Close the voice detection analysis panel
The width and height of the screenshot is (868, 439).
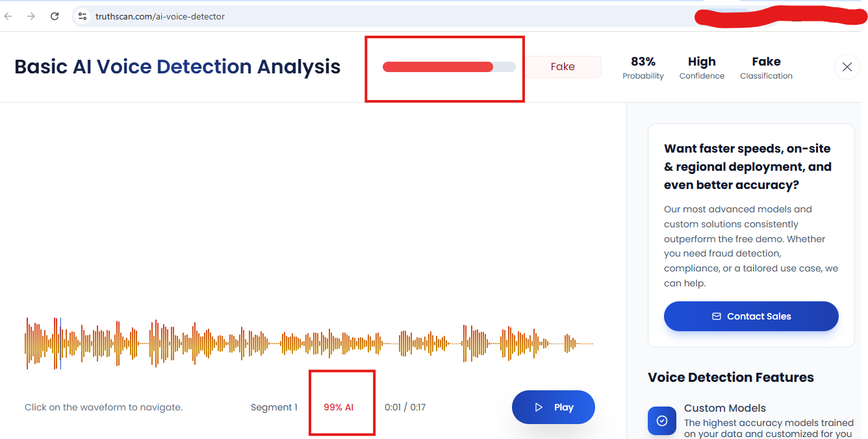(x=847, y=67)
